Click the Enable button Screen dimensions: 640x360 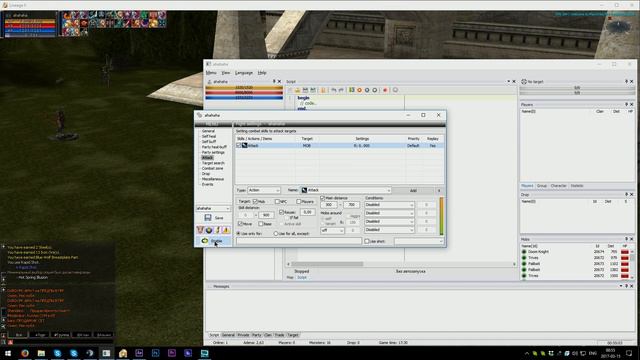213,241
